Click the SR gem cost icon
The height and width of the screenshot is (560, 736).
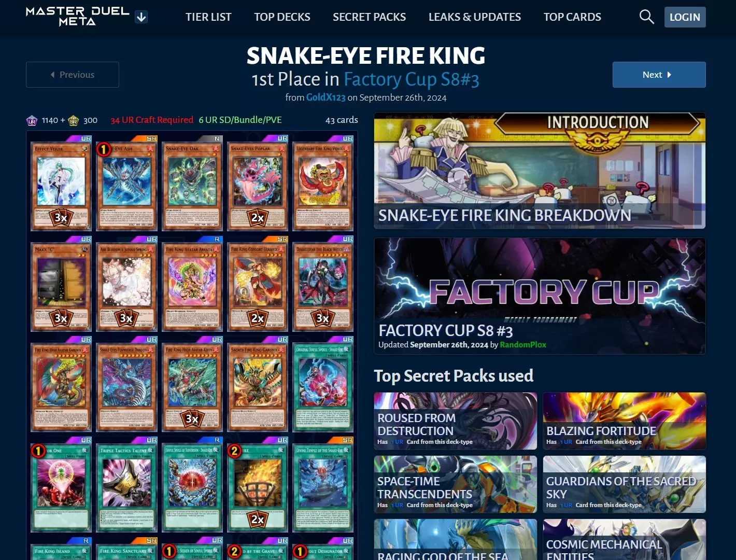pos(74,120)
